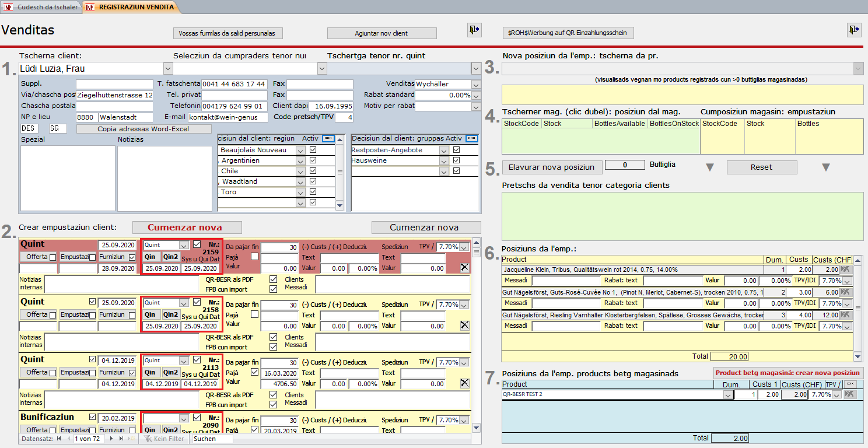
Task: Click 'Vossas furmlas da salid persunalas' button
Action: (228, 33)
